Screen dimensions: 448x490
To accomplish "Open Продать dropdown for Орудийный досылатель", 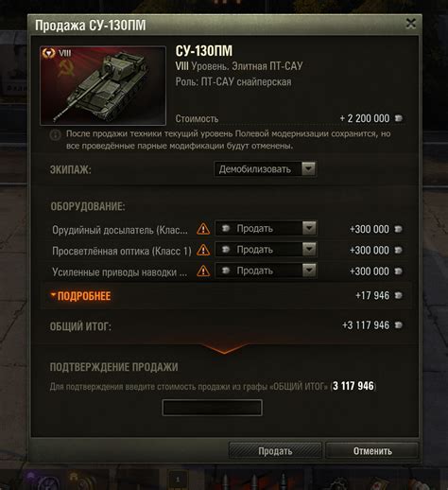I will pos(266,228).
